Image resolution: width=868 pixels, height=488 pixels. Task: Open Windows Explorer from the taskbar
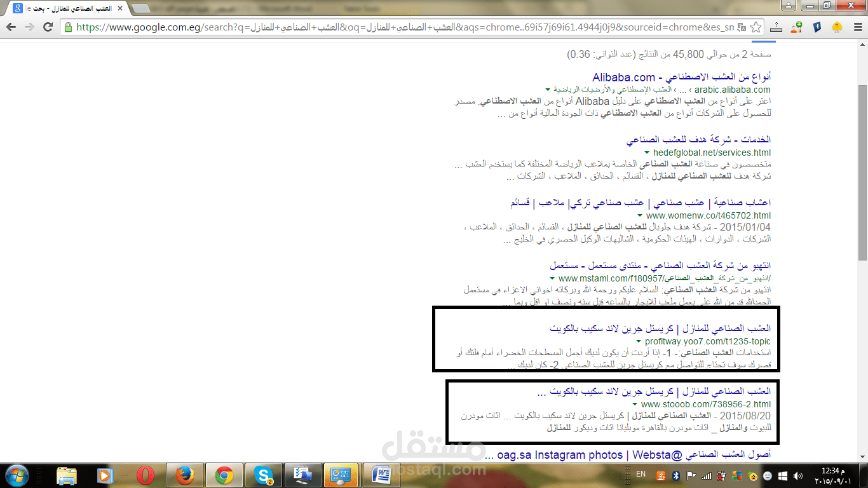[x=67, y=475]
